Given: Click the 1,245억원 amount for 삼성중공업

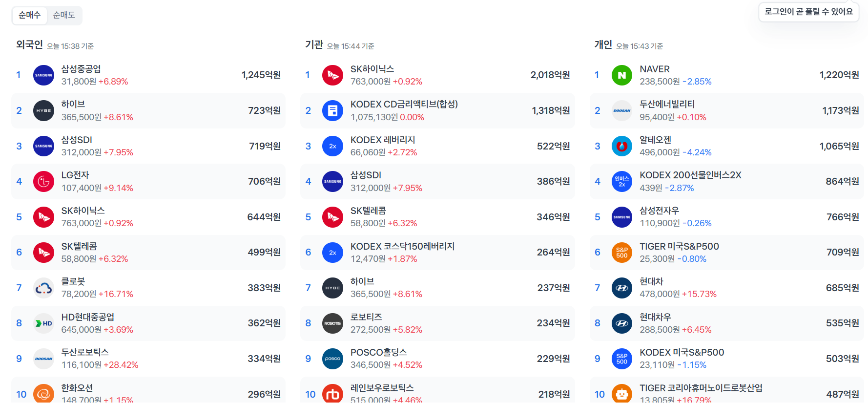Looking at the screenshot, I should pyautogui.click(x=261, y=75).
